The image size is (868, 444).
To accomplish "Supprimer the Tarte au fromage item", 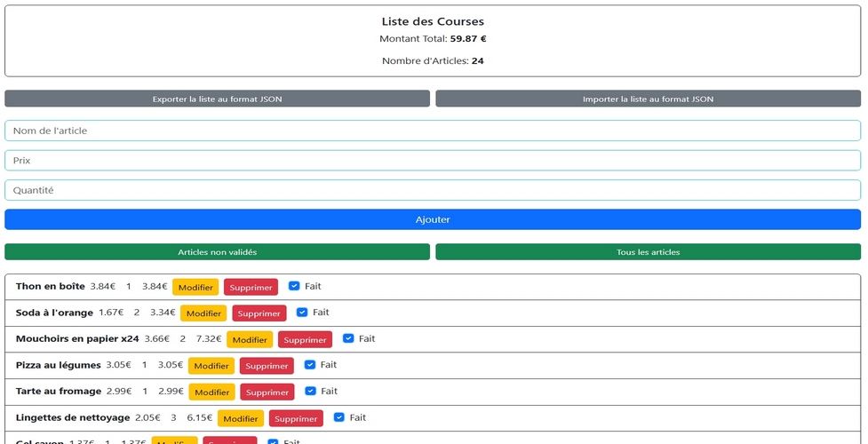I will pyautogui.click(x=267, y=392).
